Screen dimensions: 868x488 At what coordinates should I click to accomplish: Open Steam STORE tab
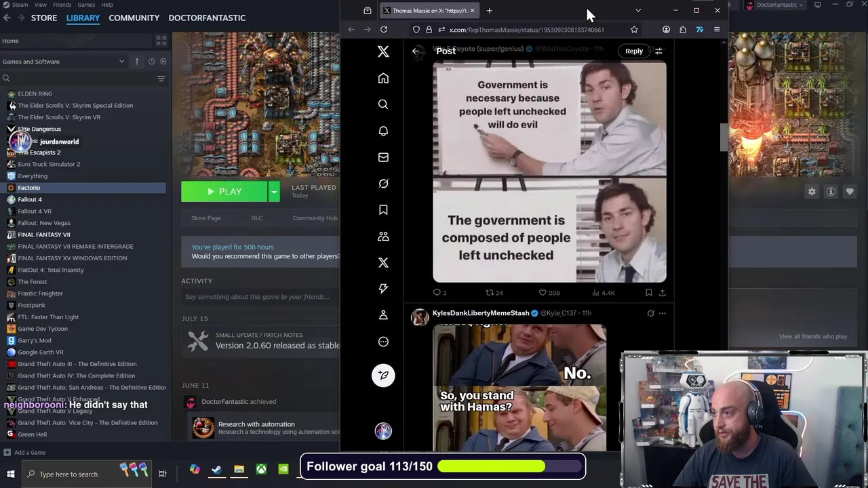click(44, 18)
